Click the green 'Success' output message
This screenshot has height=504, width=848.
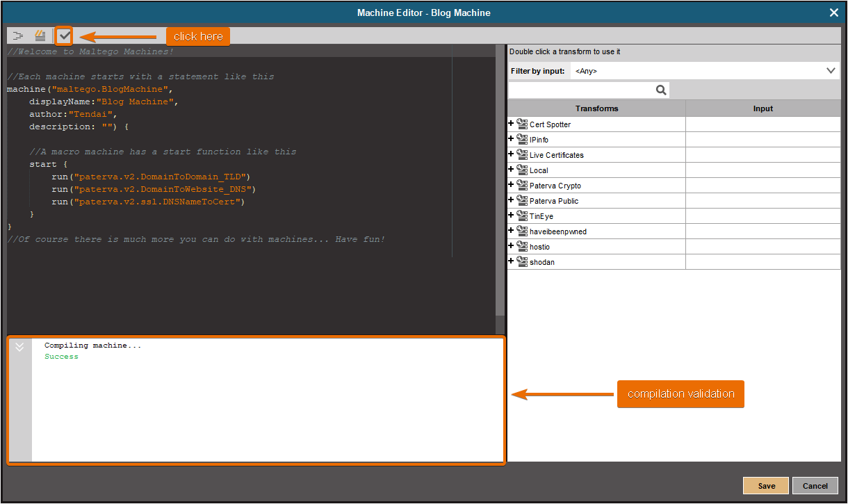tap(61, 357)
